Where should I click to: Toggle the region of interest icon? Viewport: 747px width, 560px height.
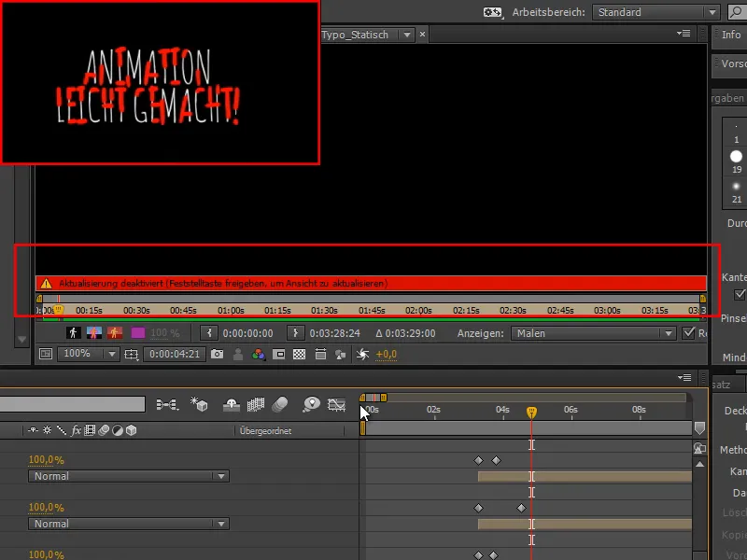(278, 354)
